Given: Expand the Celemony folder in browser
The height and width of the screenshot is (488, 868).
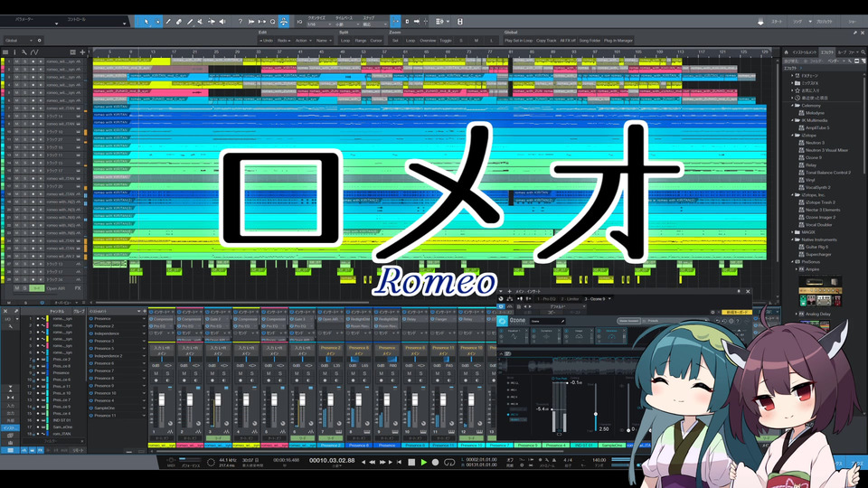Looking at the screenshot, I should click(793, 105).
